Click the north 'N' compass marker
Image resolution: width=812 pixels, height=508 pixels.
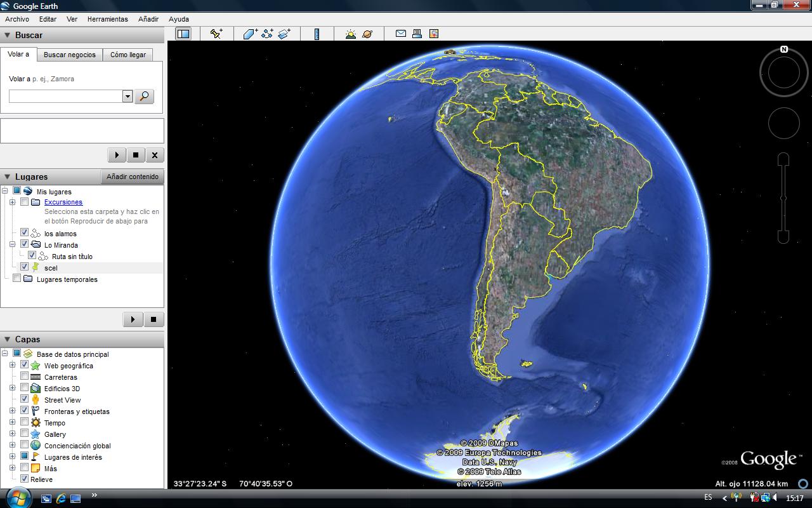(x=784, y=50)
